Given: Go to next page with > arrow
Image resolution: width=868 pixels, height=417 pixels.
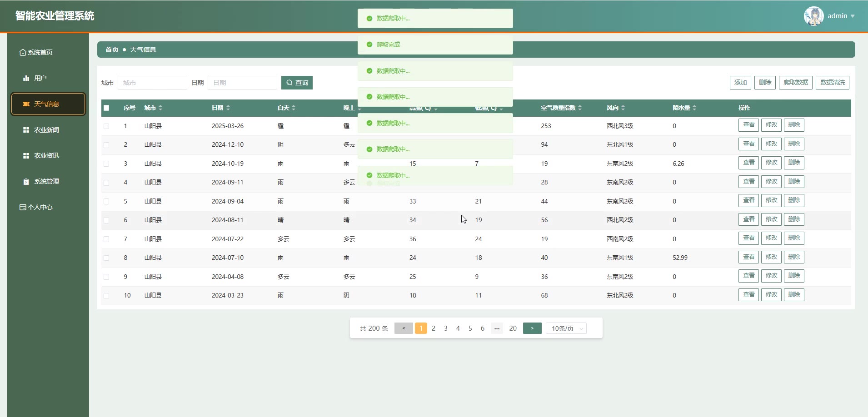Looking at the screenshot, I should pos(532,328).
